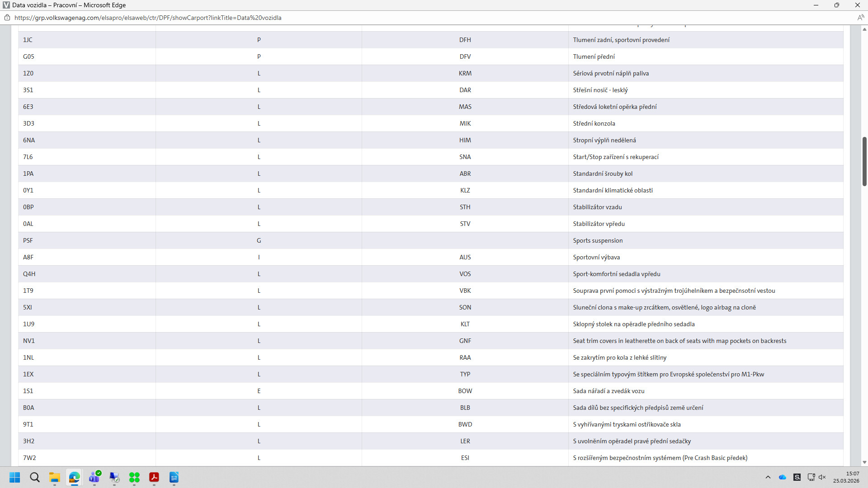Click the site lock icon beside URL

click(x=7, y=18)
